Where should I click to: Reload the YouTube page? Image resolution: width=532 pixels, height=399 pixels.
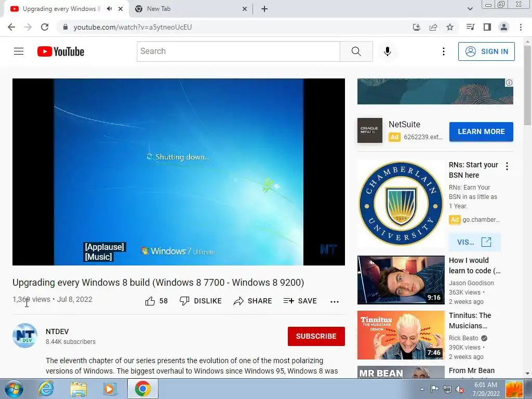(45, 27)
